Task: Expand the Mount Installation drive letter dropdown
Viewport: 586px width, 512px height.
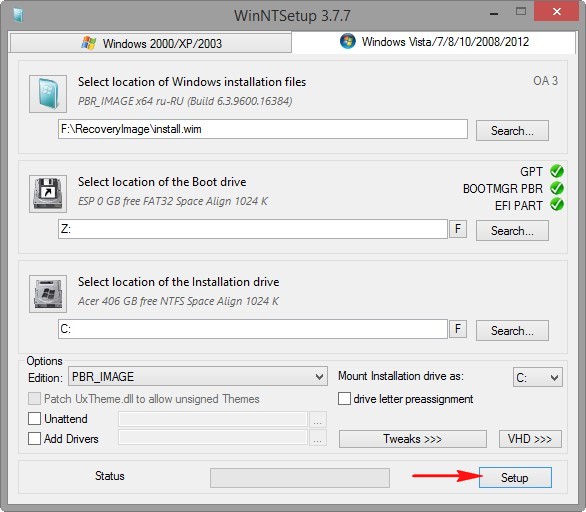Action: tap(537, 377)
